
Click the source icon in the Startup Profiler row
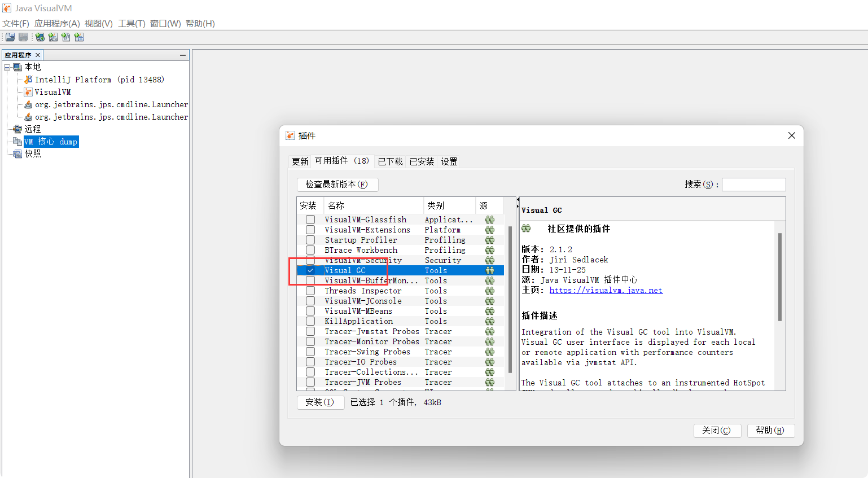coord(490,240)
